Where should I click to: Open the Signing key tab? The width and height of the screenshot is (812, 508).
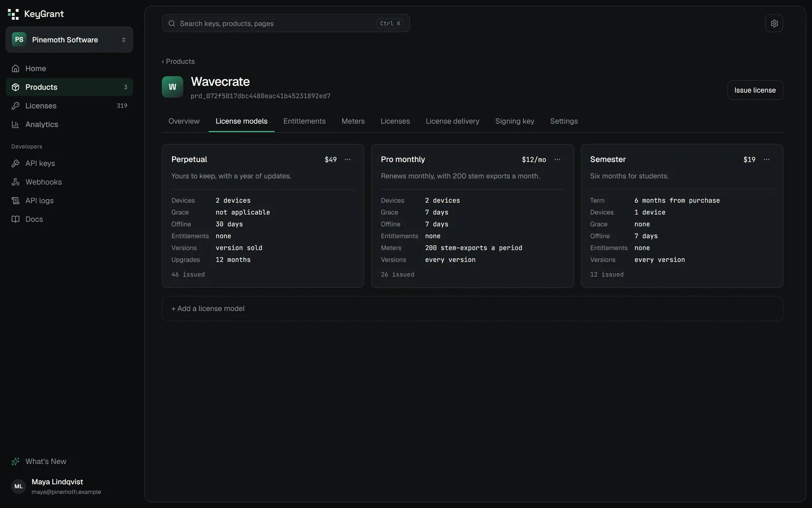515,121
